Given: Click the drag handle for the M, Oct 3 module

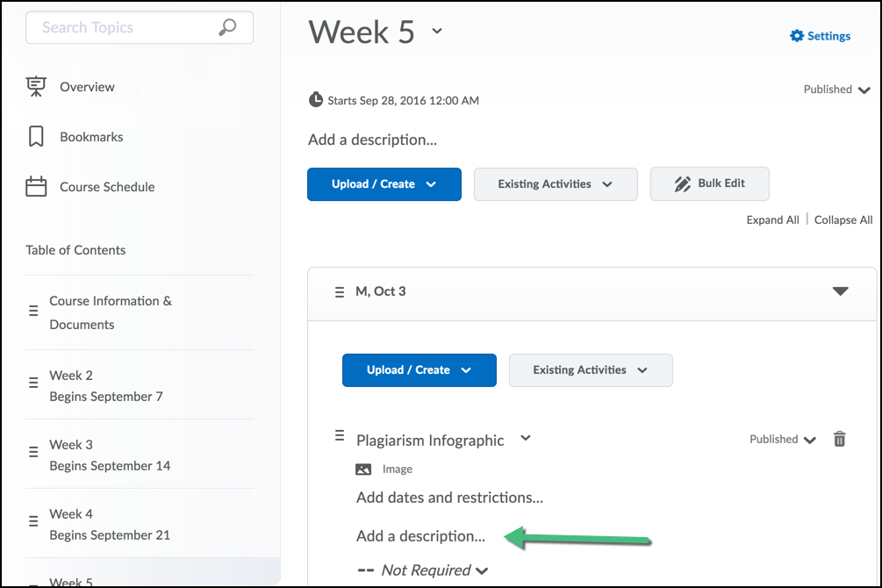Looking at the screenshot, I should pos(340,291).
